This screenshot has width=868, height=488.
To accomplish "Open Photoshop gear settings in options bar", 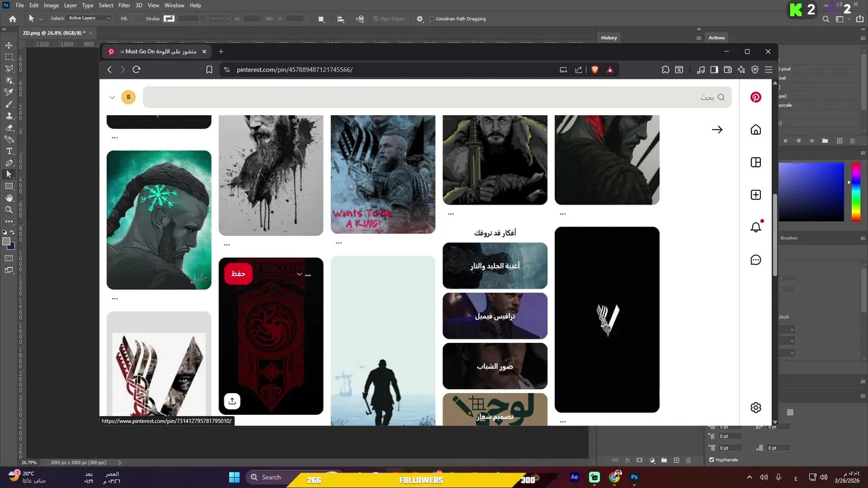I will (420, 19).
